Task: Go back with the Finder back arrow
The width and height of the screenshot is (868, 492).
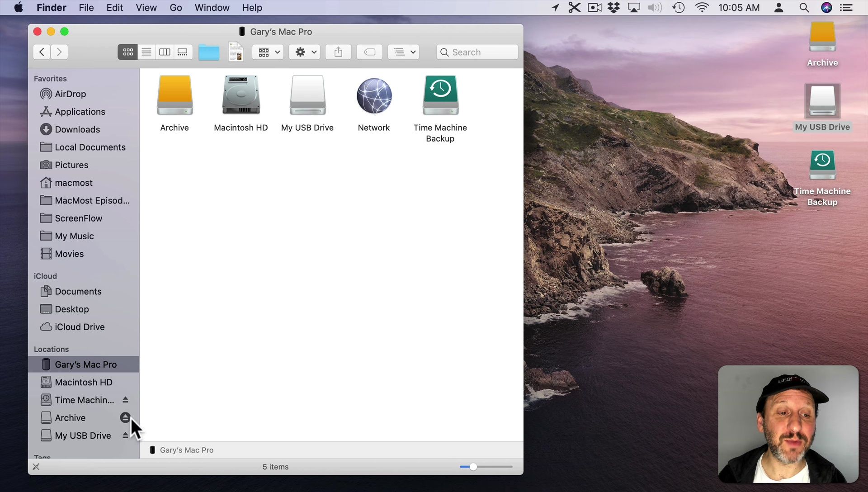Action: click(x=42, y=52)
